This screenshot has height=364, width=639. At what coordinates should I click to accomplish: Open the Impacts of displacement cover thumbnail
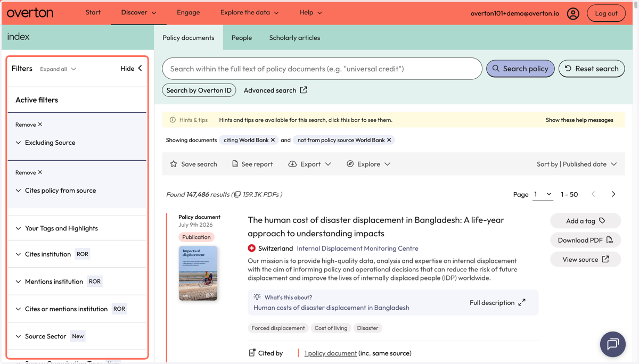click(198, 273)
